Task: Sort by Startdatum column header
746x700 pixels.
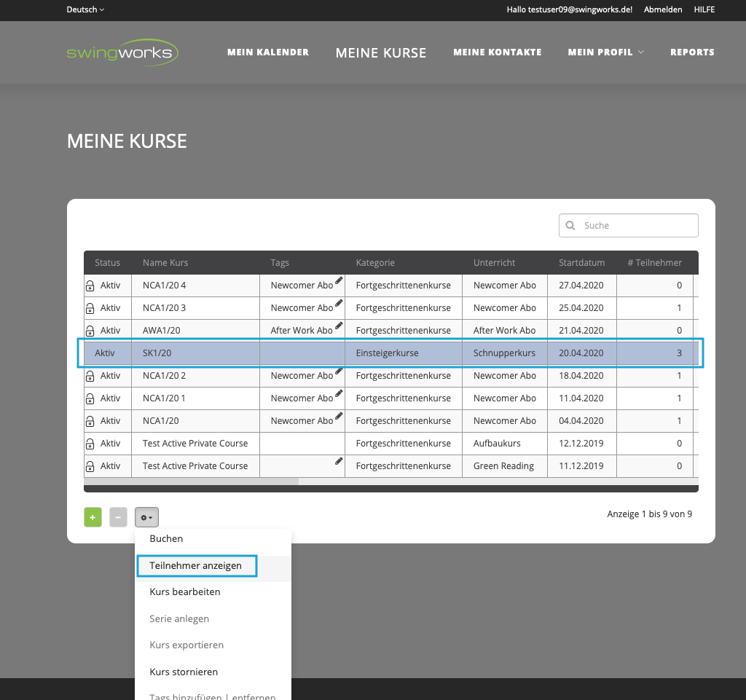Action: click(x=581, y=263)
